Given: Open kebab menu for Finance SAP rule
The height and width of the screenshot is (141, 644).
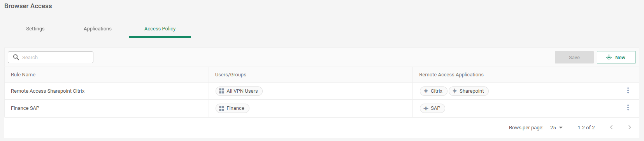Looking at the screenshot, I should point(628,108).
